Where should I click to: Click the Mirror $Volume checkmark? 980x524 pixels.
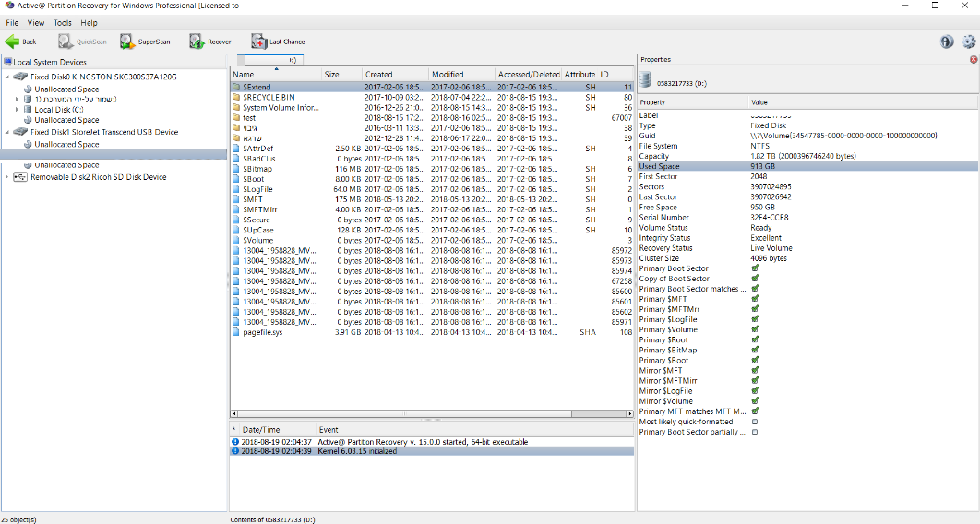(x=755, y=401)
